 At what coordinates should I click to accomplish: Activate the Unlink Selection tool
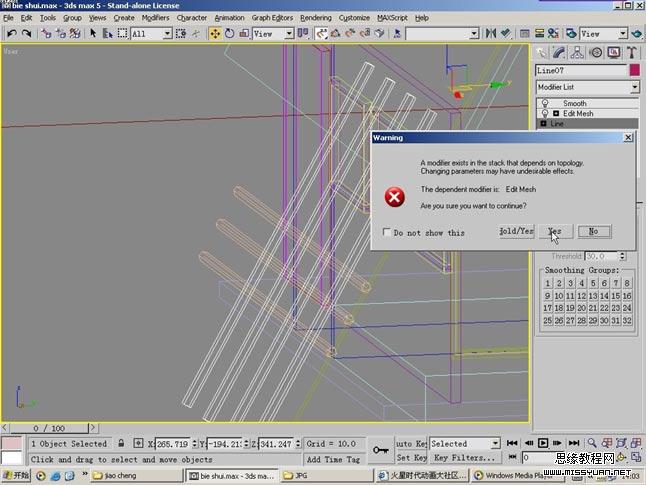[x=61, y=33]
